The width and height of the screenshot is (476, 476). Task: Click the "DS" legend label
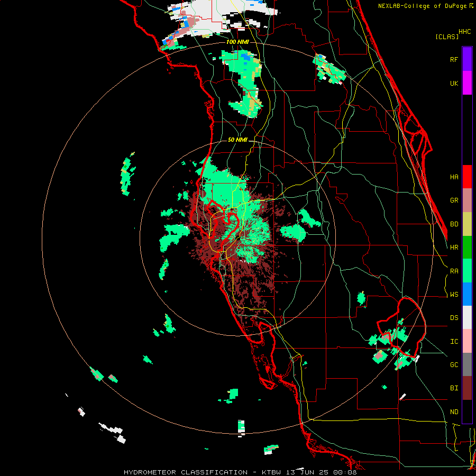454,318
